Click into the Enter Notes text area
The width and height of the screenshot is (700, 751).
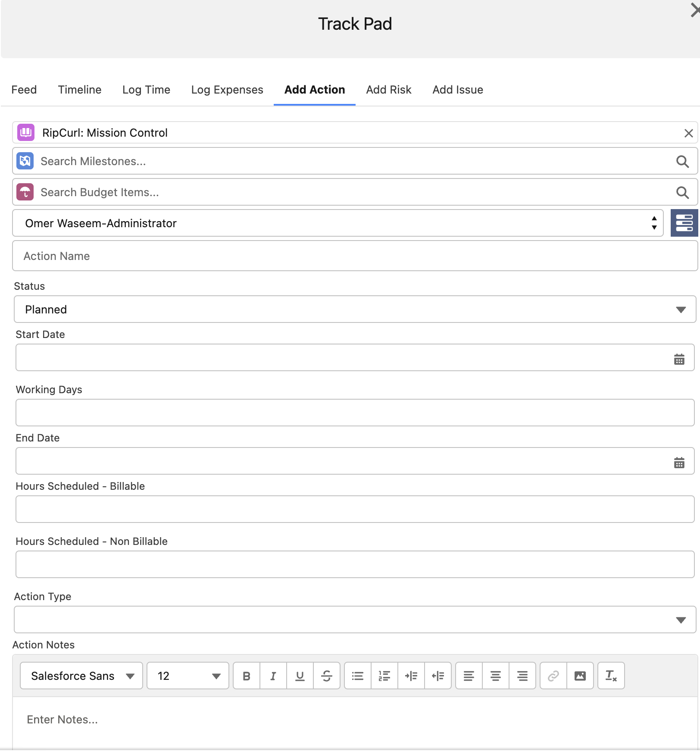coord(355,723)
